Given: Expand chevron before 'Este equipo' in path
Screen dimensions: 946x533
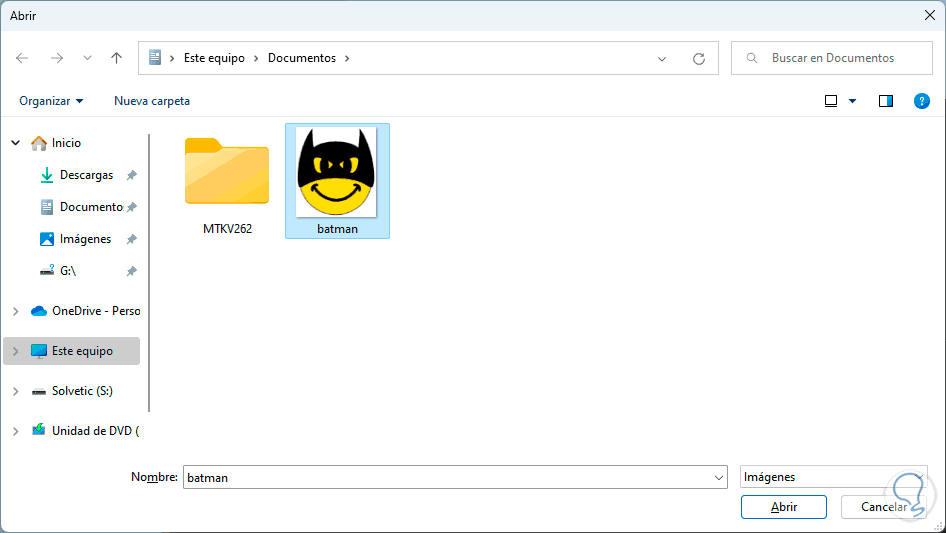Looking at the screenshot, I should pyautogui.click(x=172, y=58).
